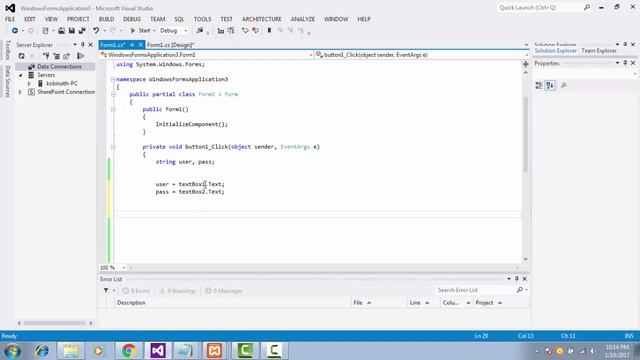Sort Error List by Line column
The height and width of the screenshot is (360, 640).
(424, 303)
